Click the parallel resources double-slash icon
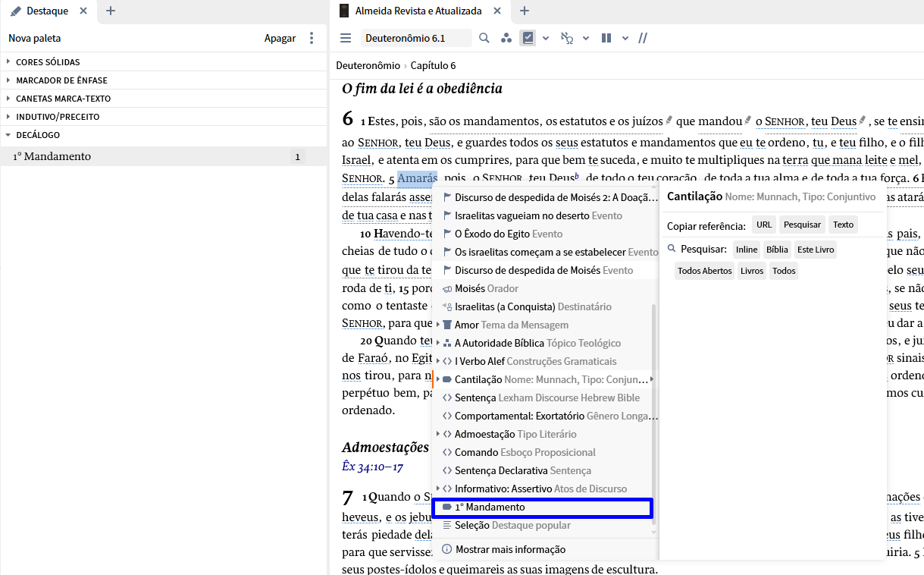Image resolution: width=924 pixels, height=575 pixels. coord(643,38)
